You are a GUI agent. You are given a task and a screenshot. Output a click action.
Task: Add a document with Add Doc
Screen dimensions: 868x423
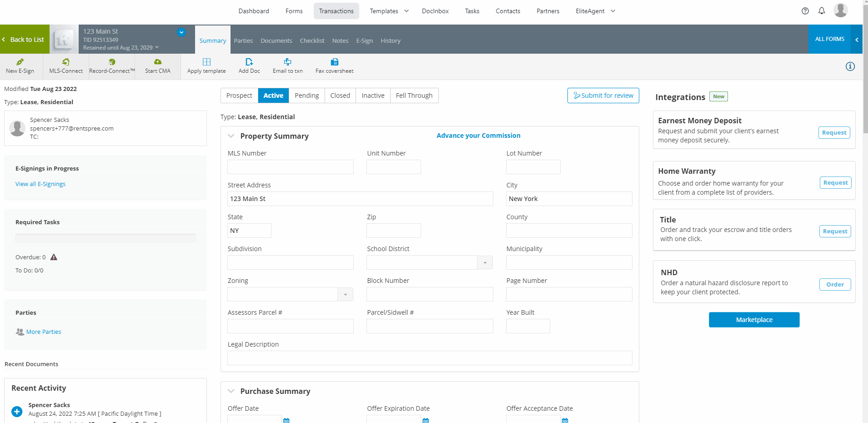(x=249, y=66)
